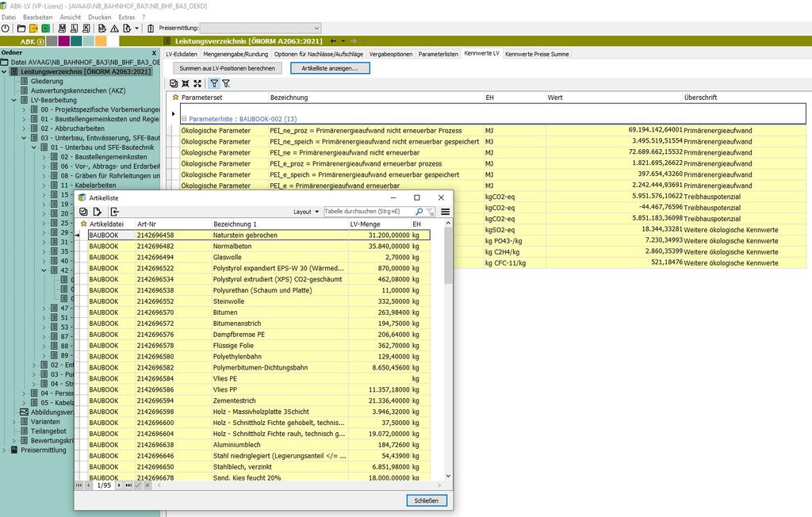Click the hamburger menu icon in Artikelliste

[445, 212]
